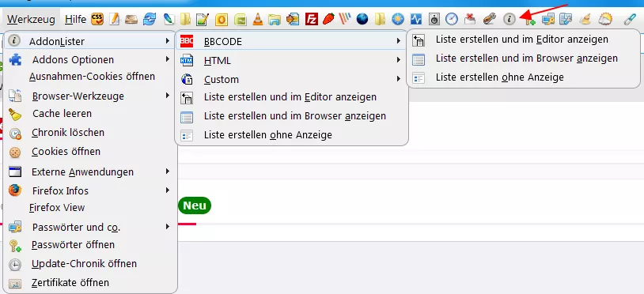Image resolution: width=644 pixels, height=294 pixels.
Task: Click the clock toolbar icon
Action: pyautogui.click(x=452, y=19)
